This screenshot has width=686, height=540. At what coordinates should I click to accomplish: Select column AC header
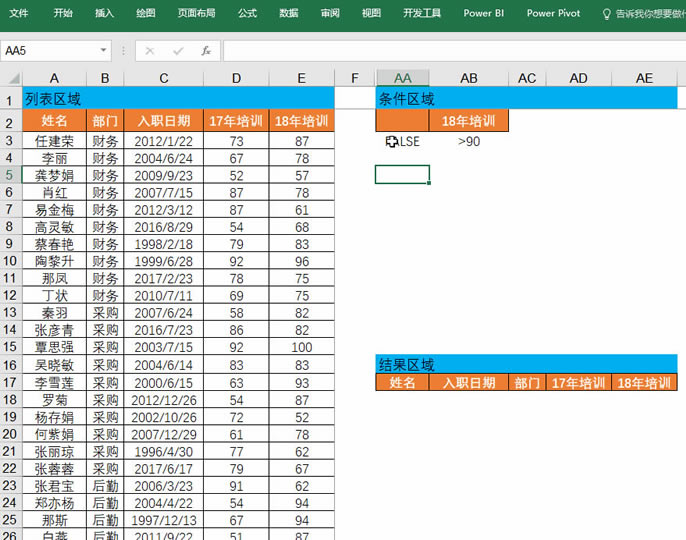coord(527,78)
